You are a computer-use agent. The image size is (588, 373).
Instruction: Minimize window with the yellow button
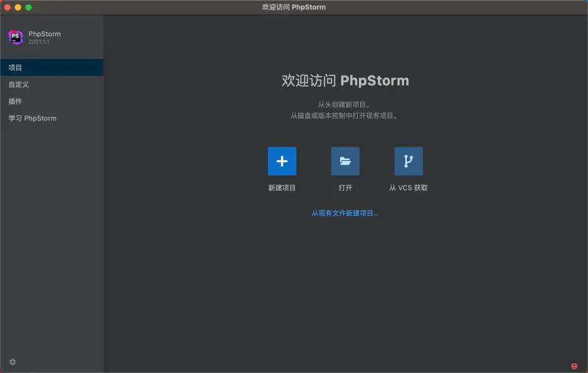[17, 7]
